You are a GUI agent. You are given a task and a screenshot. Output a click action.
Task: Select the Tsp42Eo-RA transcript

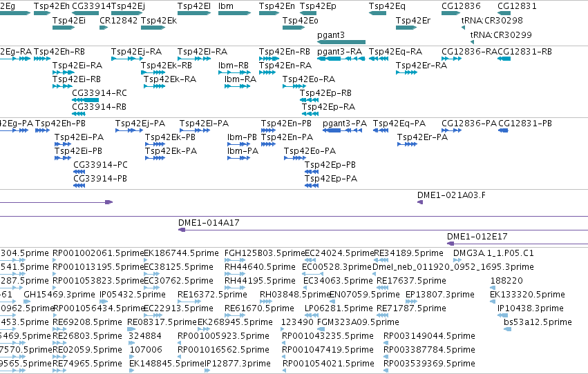294,86
